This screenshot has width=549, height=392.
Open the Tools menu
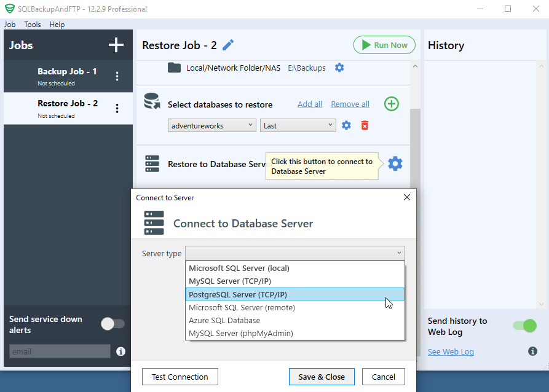[x=33, y=25]
